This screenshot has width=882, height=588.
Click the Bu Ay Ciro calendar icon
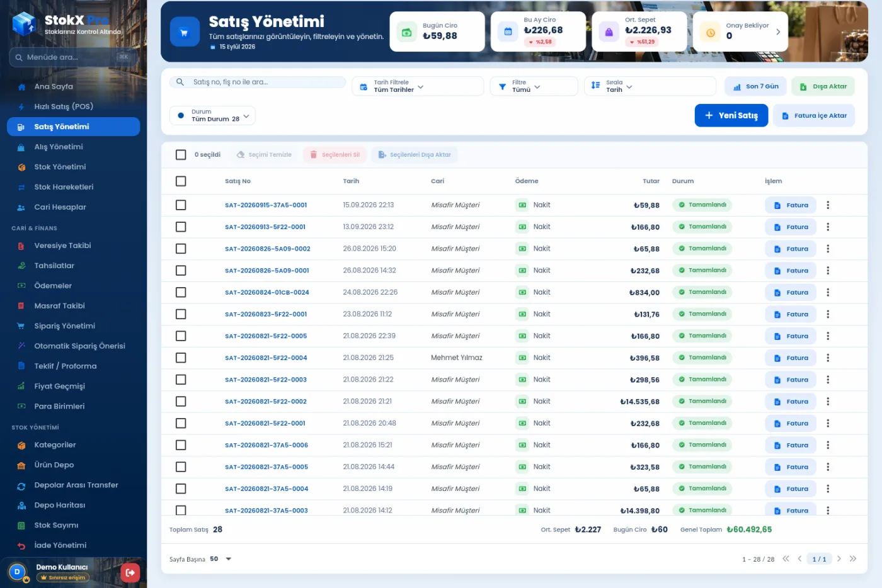tap(508, 31)
